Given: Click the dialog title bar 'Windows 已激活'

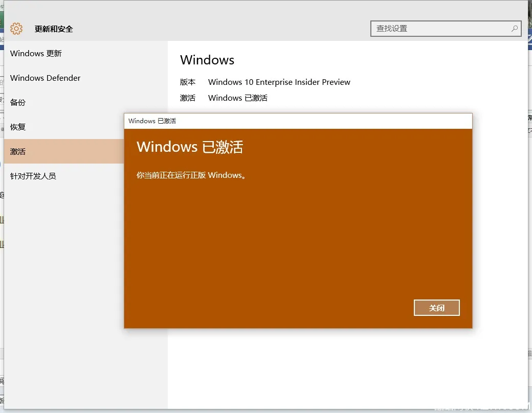Looking at the screenshot, I should [298, 121].
